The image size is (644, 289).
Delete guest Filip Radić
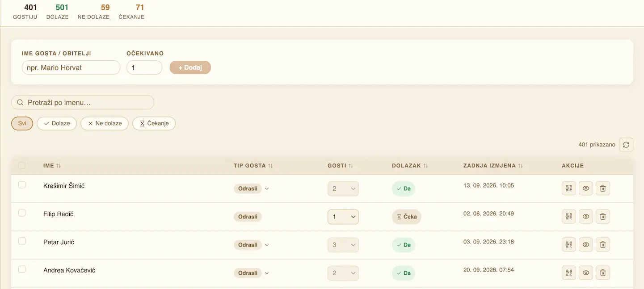603,217
